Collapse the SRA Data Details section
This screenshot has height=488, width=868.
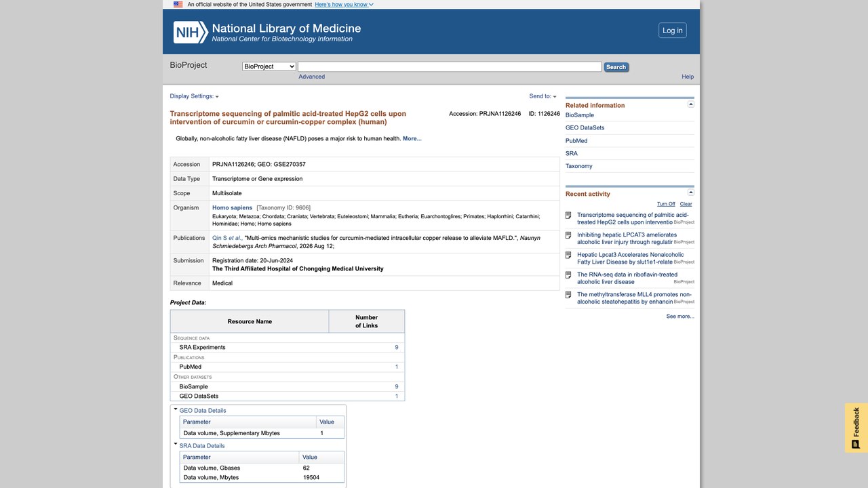pyautogui.click(x=176, y=445)
